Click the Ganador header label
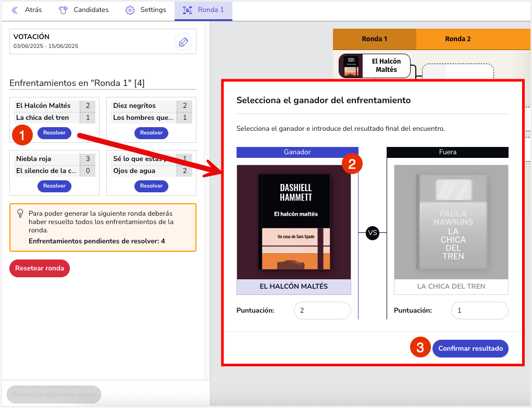This screenshot has width=532, height=408. (x=297, y=152)
